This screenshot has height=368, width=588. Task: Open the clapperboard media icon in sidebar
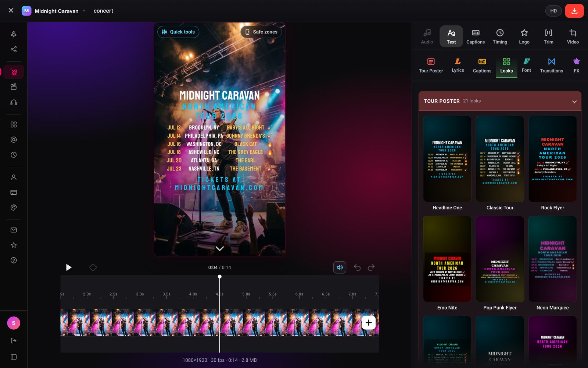point(14,87)
